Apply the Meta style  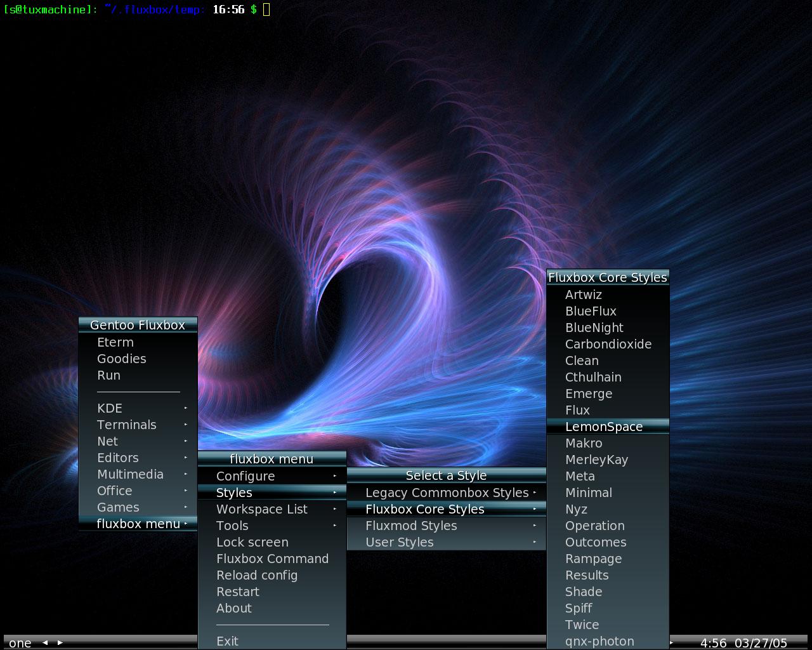pos(608,476)
